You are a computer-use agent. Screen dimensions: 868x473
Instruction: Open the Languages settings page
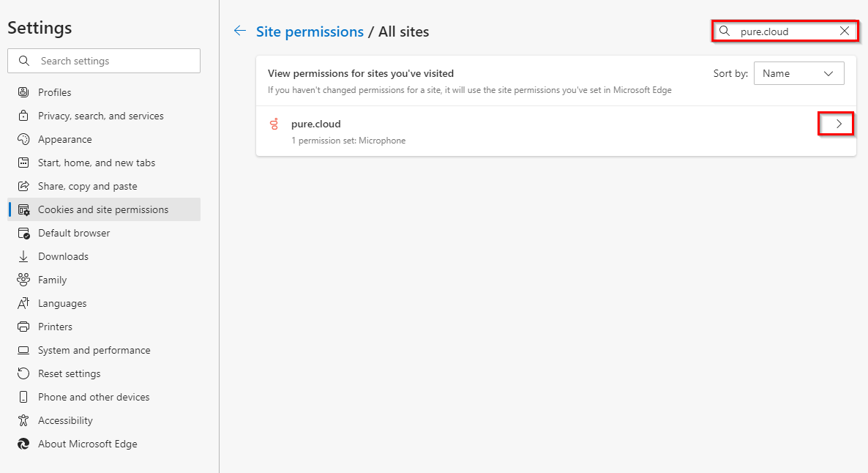click(62, 303)
